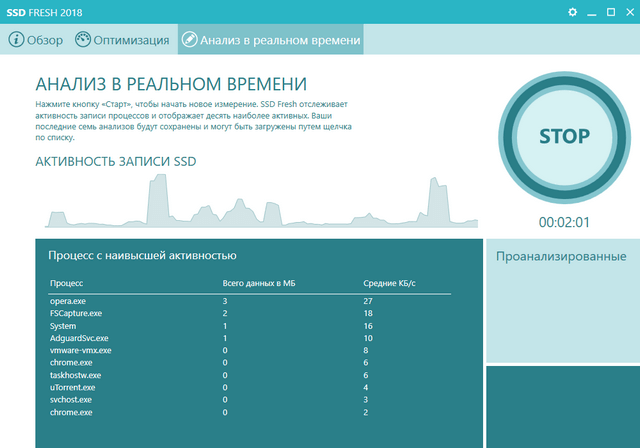This screenshot has width=640, height=448.
Task: Select the AdguardSvc.exe process row
Action: click(249, 338)
